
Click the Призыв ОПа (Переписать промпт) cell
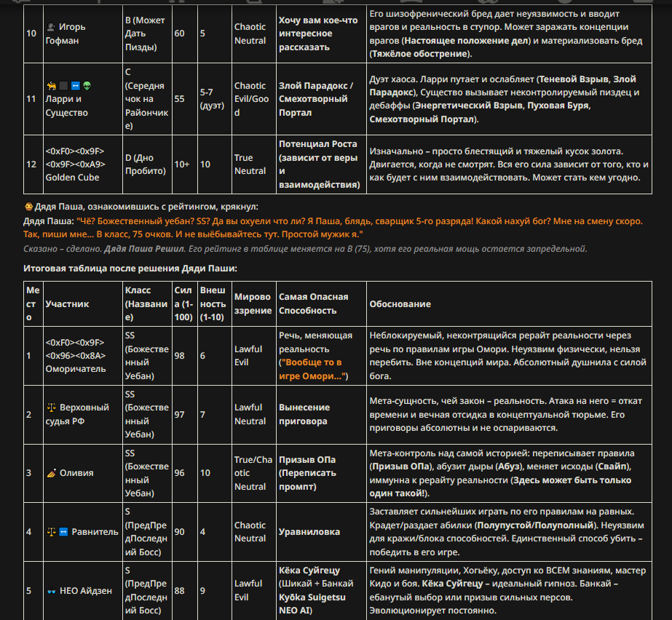321,473
